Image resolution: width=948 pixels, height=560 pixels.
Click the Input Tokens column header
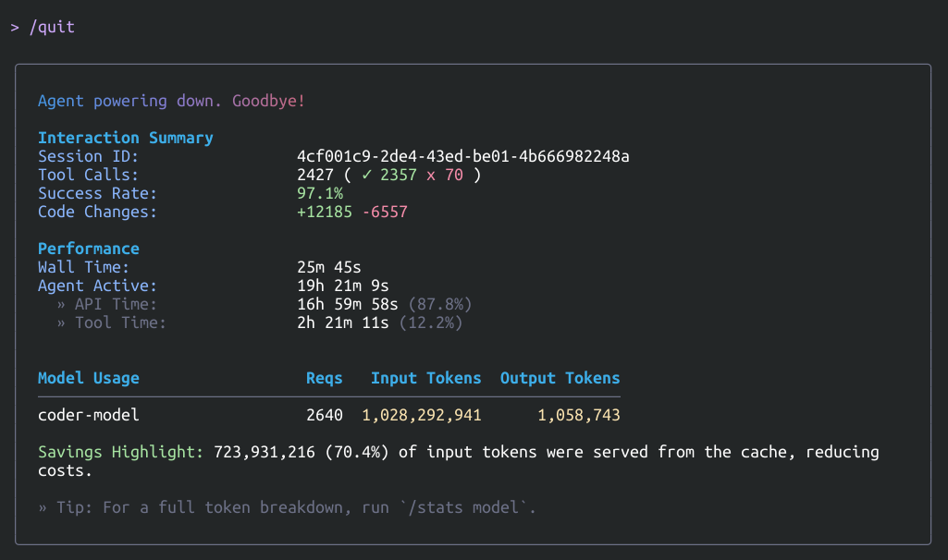[426, 378]
